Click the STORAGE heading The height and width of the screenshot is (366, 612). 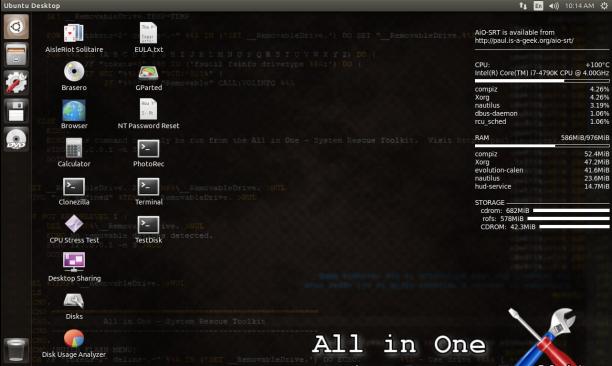point(489,203)
